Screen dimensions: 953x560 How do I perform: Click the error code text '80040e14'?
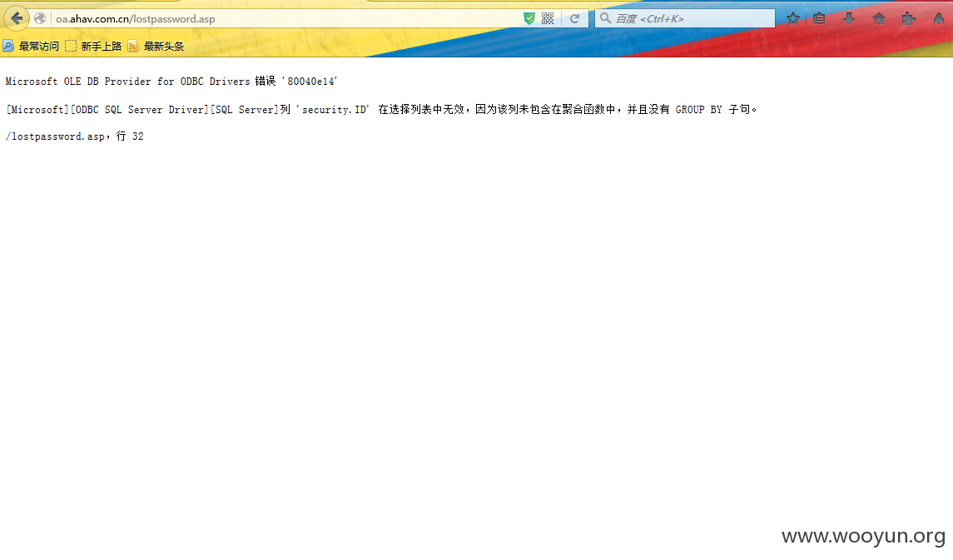click(x=310, y=82)
